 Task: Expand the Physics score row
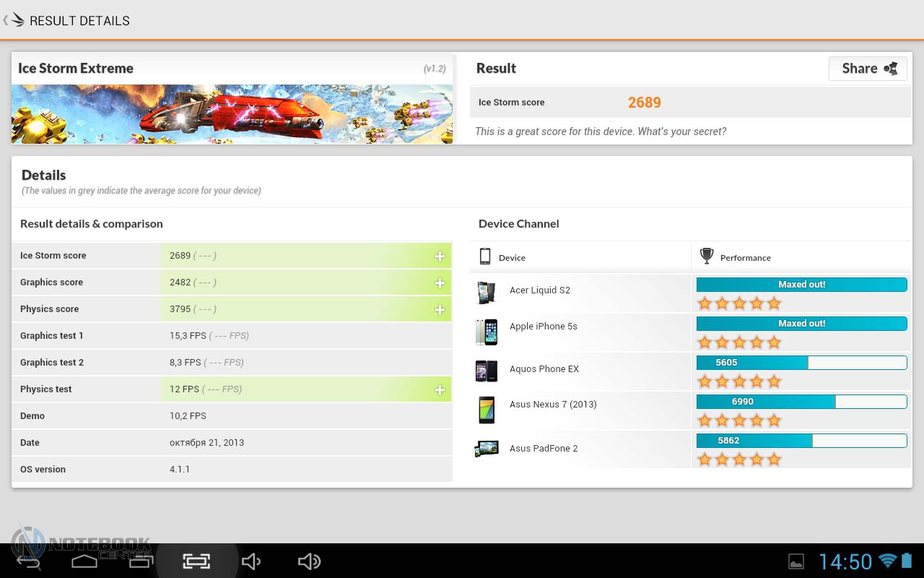439,309
